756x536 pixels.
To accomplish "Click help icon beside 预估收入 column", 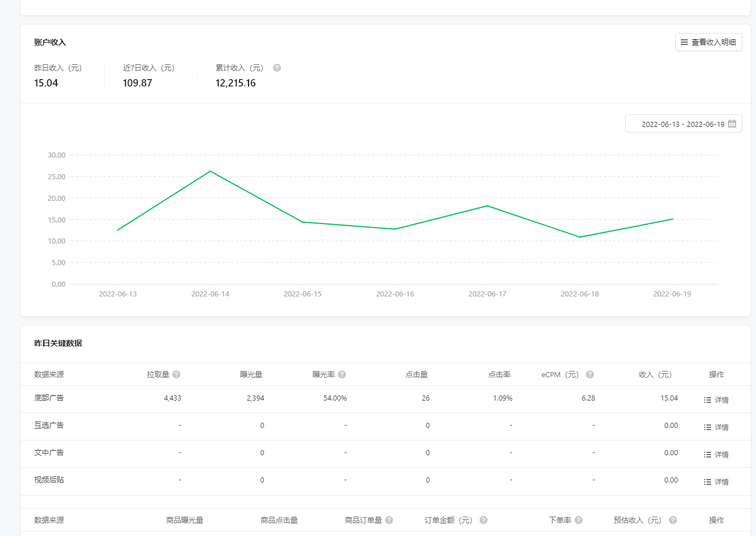I will 673,520.
